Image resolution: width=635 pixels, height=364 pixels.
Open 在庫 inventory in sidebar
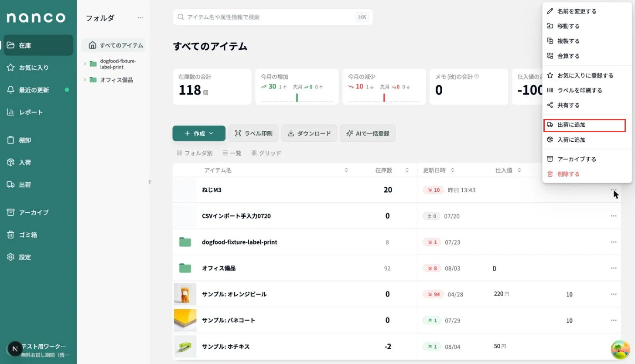pyautogui.click(x=38, y=45)
